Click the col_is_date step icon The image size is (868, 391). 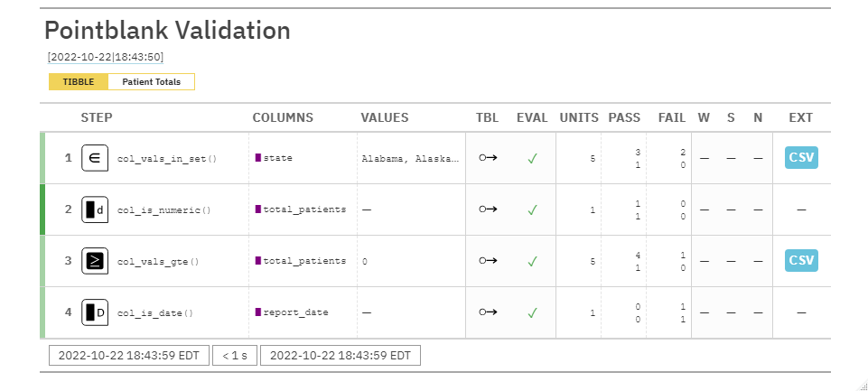tap(95, 313)
